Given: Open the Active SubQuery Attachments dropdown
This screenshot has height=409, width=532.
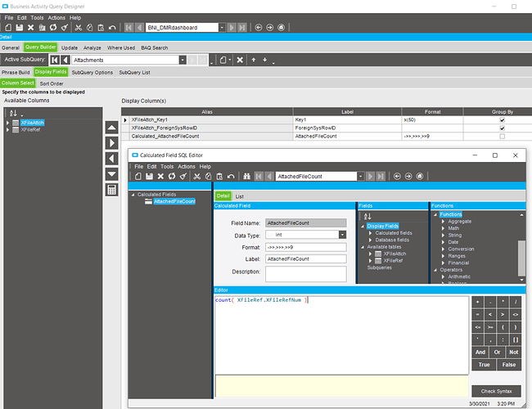Looking at the screenshot, I should (x=183, y=60).
